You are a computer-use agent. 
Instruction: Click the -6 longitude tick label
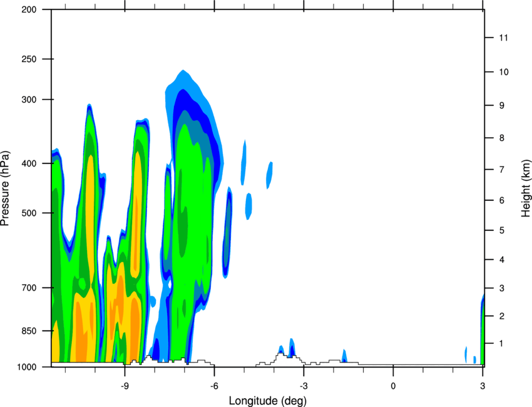click(x=214, y=386)
